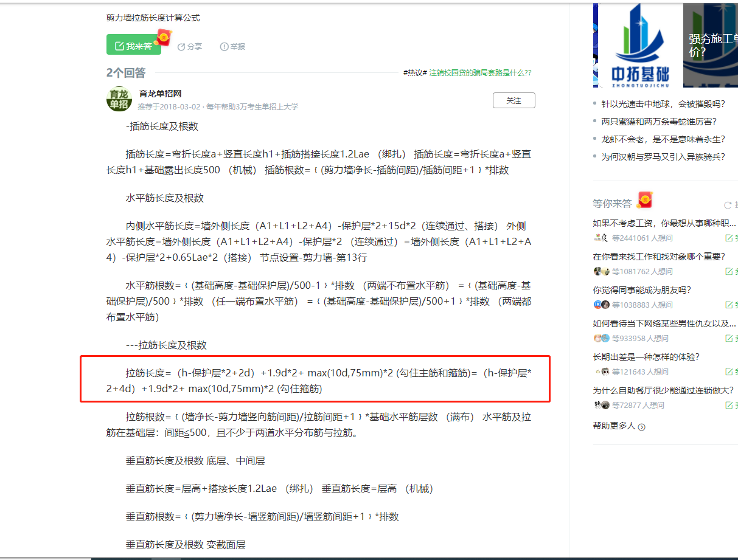The width and height of the screenshot is (738, 560).
Task: Click the answer icon beside 等2441061人想问
Action: point(729,238)
